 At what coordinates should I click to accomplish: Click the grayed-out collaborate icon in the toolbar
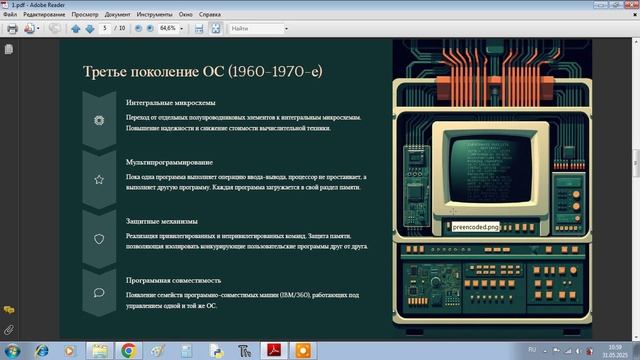[x=54, y=28]
